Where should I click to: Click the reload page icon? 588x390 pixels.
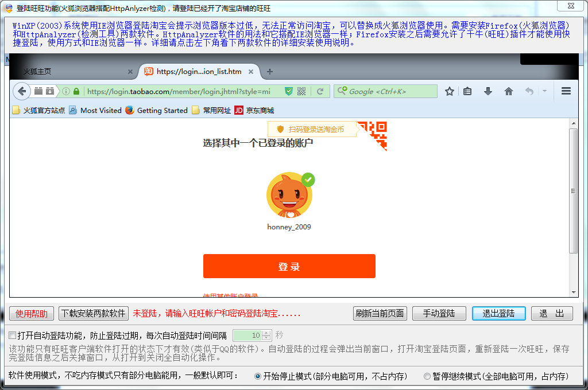[320, 91]
